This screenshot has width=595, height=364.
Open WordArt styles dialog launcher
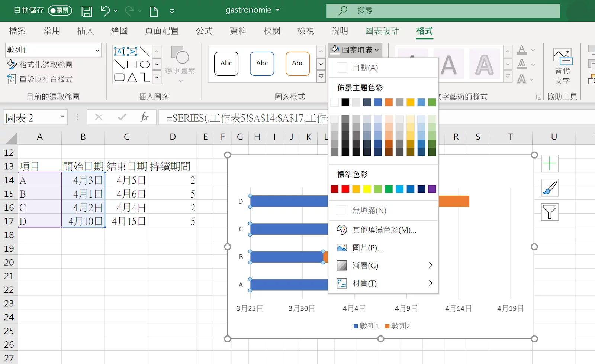(x=538, y=97)
